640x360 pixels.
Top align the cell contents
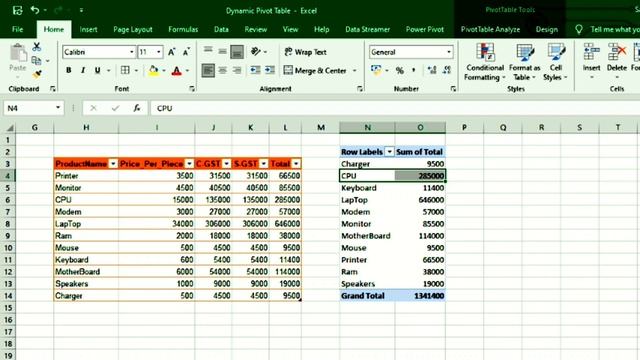click(208, 51)
